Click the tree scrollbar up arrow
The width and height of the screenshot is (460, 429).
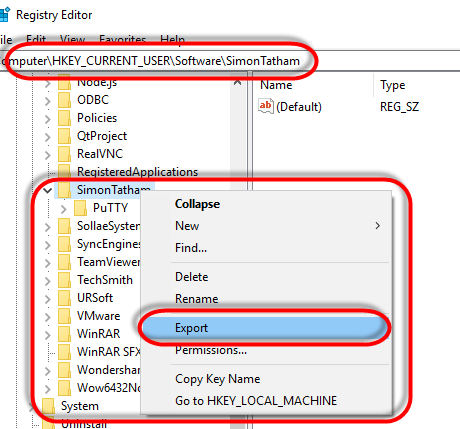(x=237, y=82)
